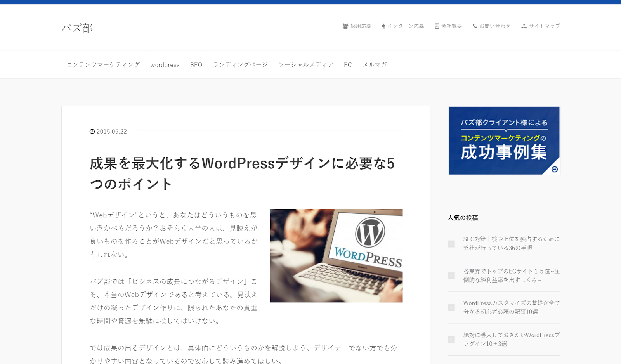This screenshot has width=621, height=364.
Task: Click the building icon beside 会社概要
Action: 437,26
